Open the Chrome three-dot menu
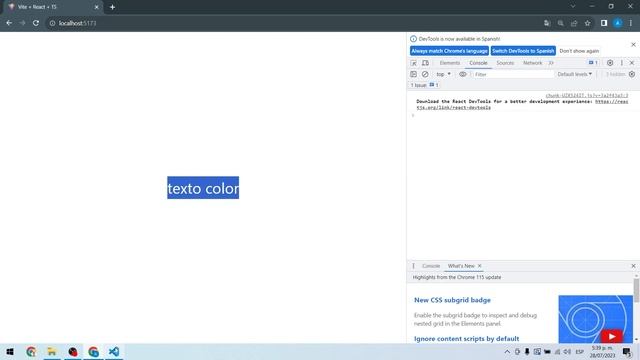This screenshot has height=360, width=640. click(631, 23)
